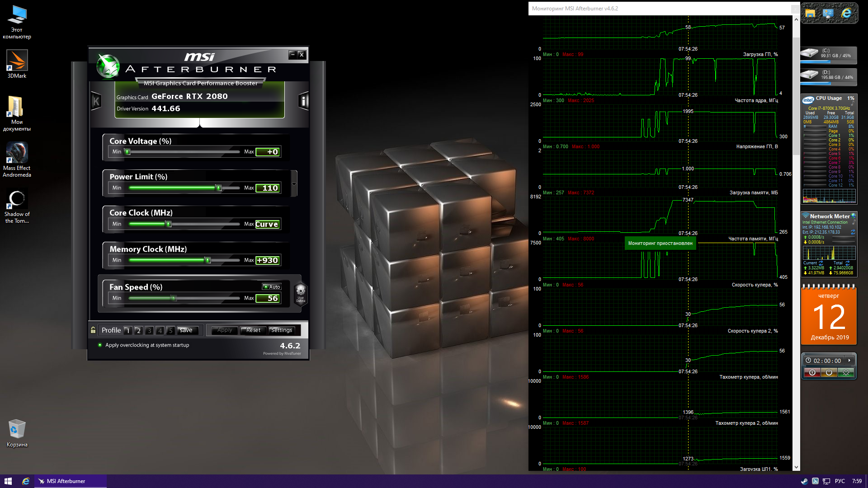Toggle the profile lock padlock icon
Viewport: 868px width, 488px height.
coord(93,330)
